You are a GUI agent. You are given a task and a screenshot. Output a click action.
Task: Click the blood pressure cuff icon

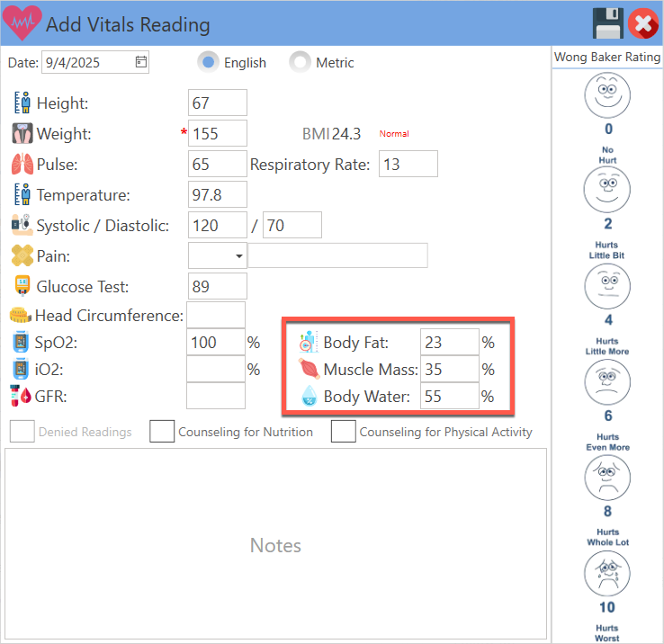point(22,225)
